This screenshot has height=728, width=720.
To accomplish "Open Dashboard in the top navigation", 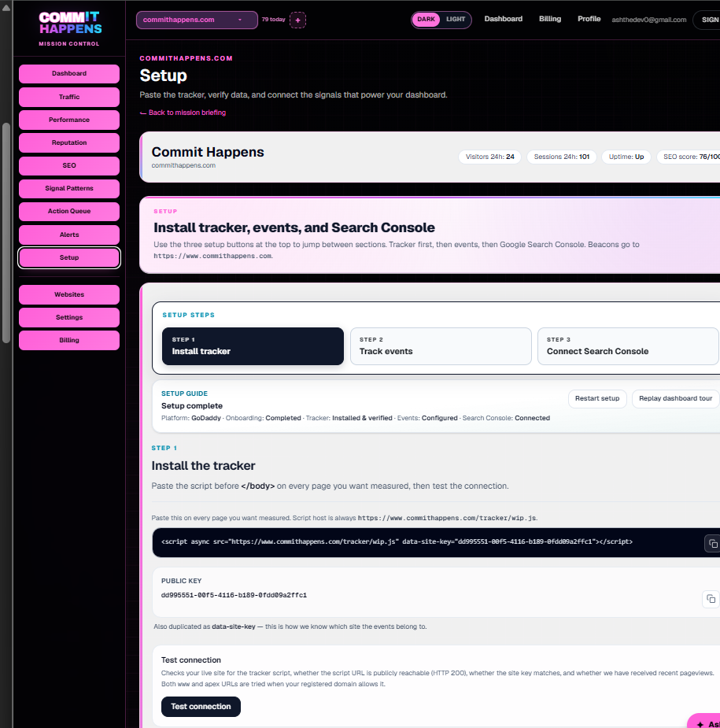I will pyautogui.click(x=503, y=19).
